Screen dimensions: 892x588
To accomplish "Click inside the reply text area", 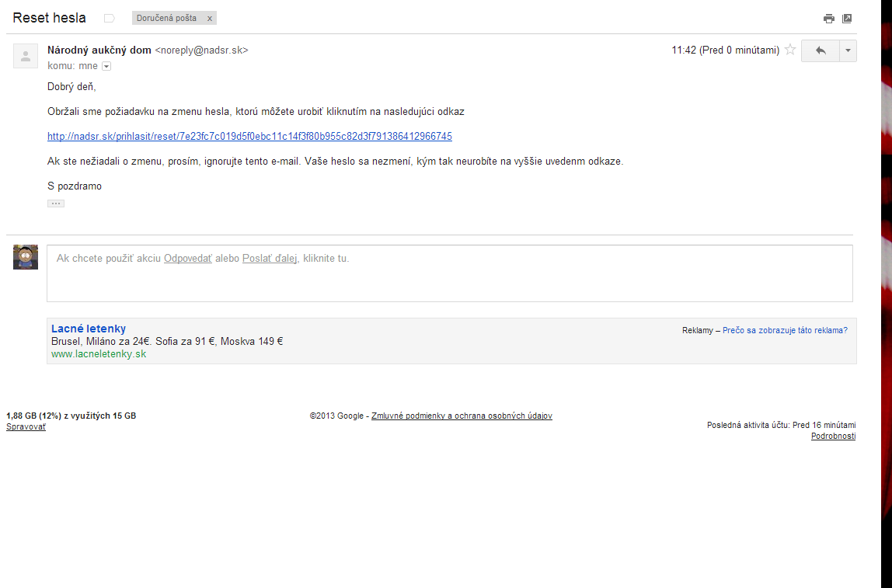I will pos(449,273).
